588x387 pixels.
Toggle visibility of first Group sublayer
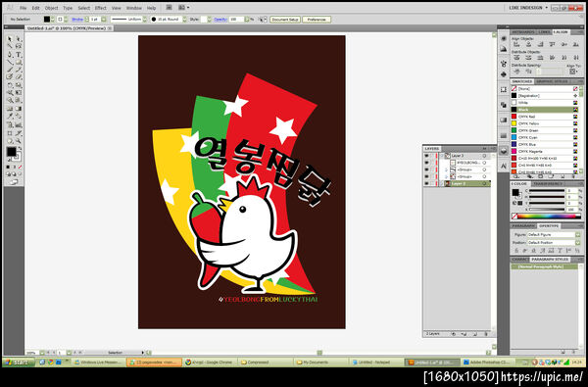pos(426,169)
